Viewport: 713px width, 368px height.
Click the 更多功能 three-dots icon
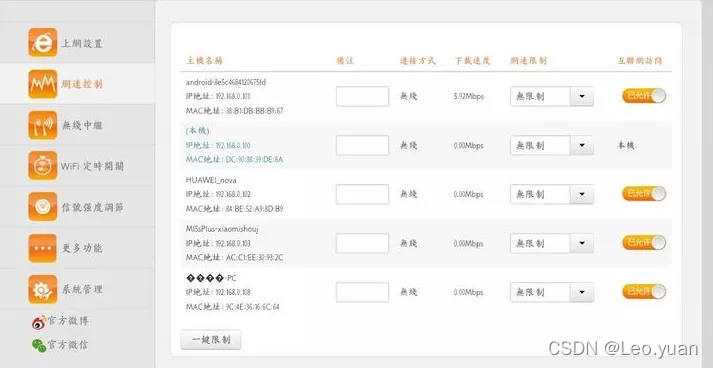coord(43,248)
